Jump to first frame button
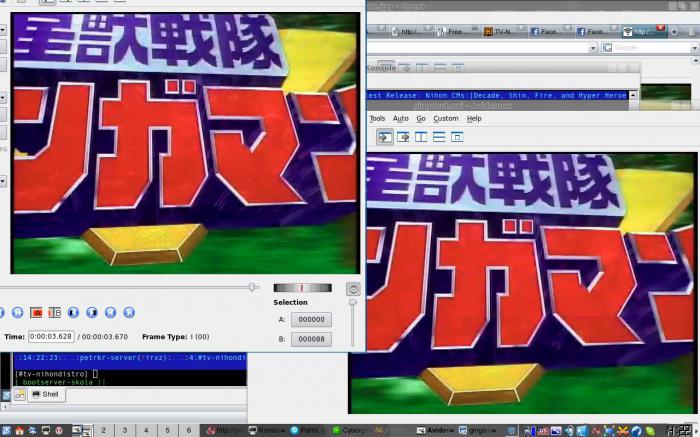 (110, 312)
